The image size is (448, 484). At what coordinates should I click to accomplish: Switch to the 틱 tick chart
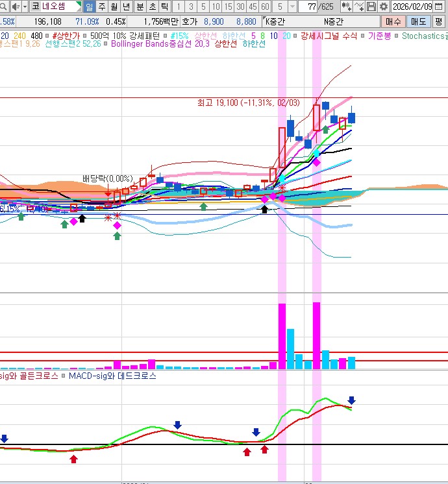click(x=165, y=6)
